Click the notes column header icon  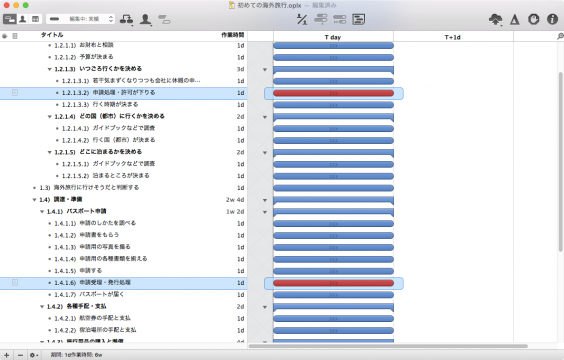tap(15, 36)
